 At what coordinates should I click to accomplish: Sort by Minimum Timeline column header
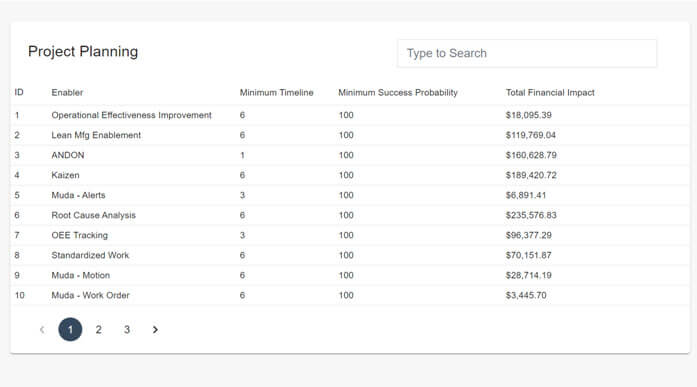point(276,92)
